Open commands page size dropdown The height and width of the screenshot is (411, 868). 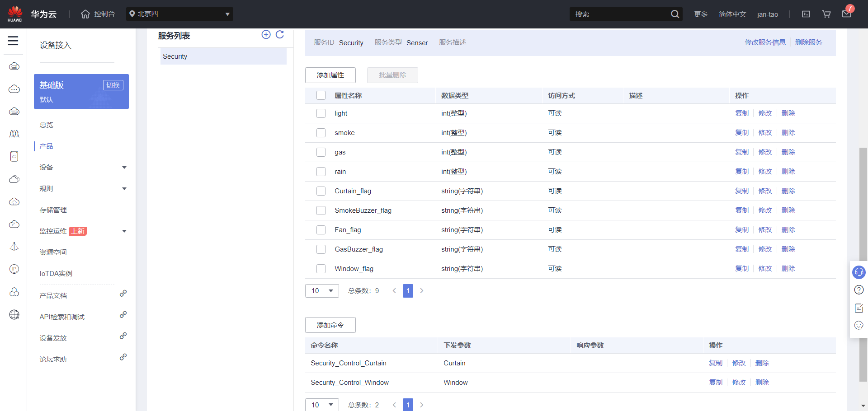point(322,405)
